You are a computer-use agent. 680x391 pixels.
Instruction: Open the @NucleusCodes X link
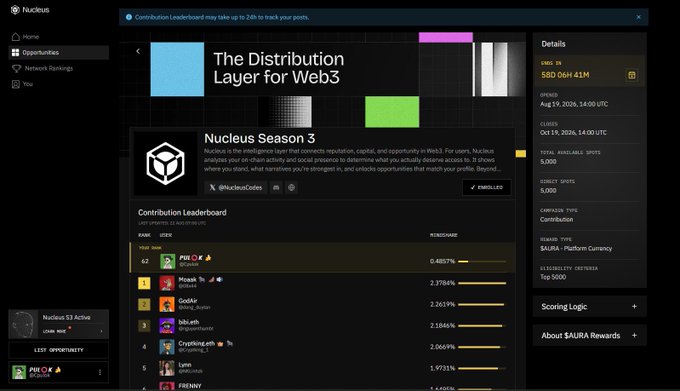coord(236,188)
